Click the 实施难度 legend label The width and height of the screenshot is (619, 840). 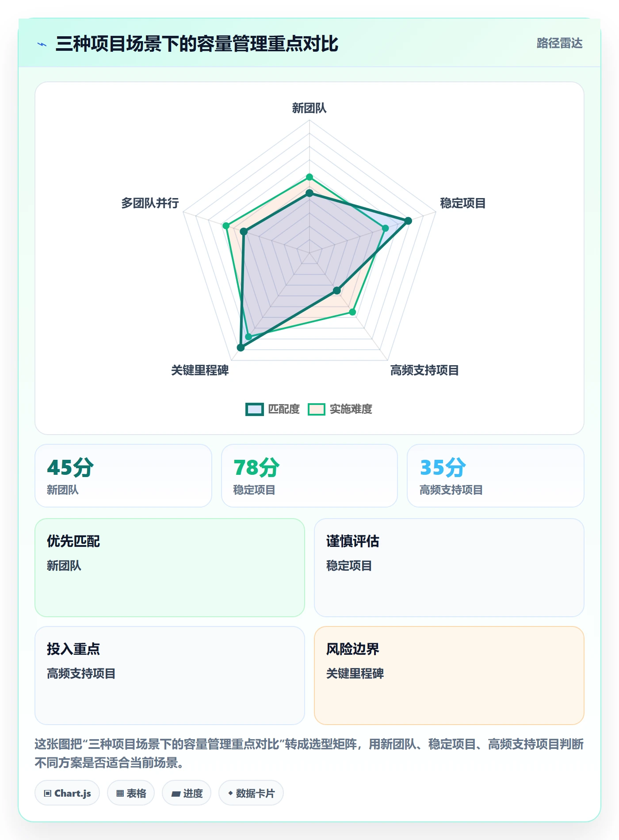351,409
